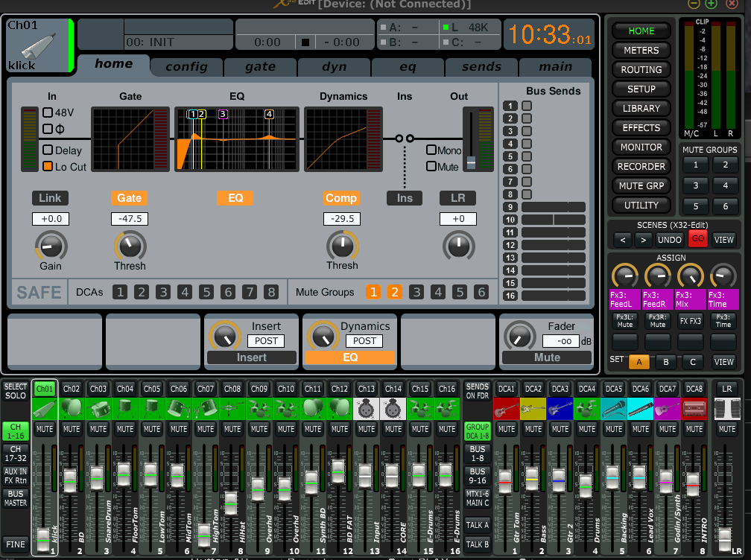Screen dimensions: 751x560
Task: Click the Insert POST position field
Action: click(266, 341)
